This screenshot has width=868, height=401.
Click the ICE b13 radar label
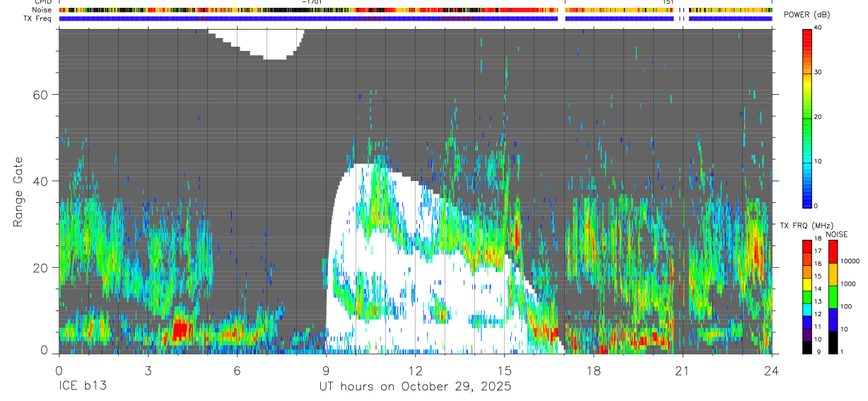pyautogui.click(x=83, y=386)
